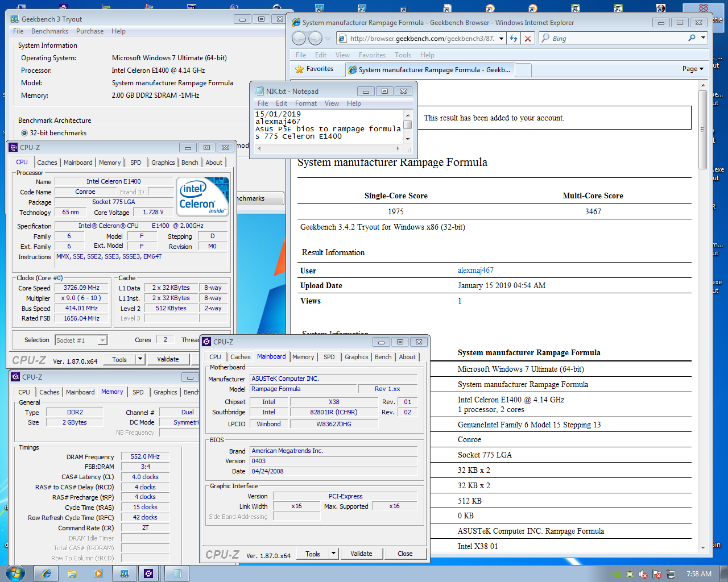Refresh the Geekbench Browser page
This screenshot has width=728, height=582.
tap(514, 38)
